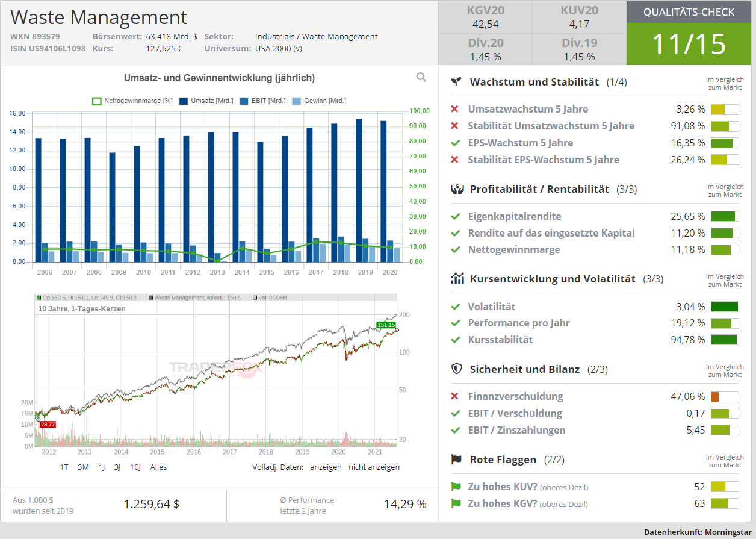Click the green check next to Performance pro Jahr

[455, 323]
